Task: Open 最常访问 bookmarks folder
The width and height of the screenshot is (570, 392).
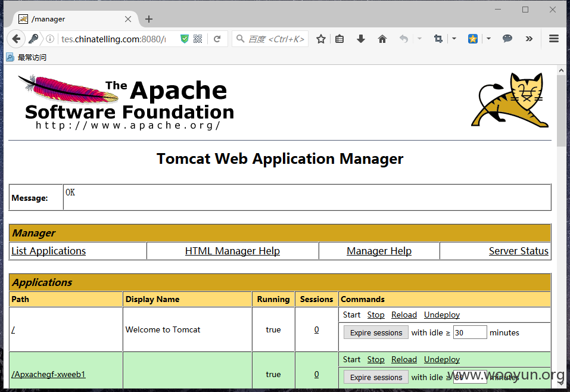Action: pos(32,57)
